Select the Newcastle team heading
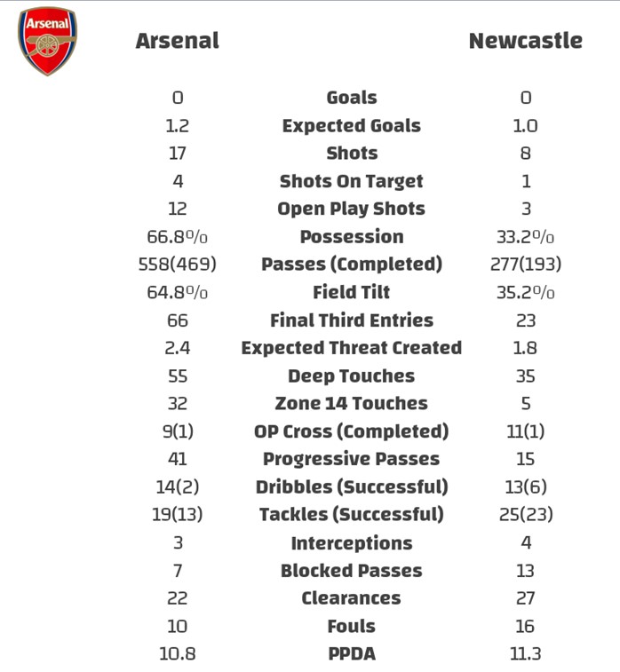The width and height of the screenshot is (620, 672). 526,41
